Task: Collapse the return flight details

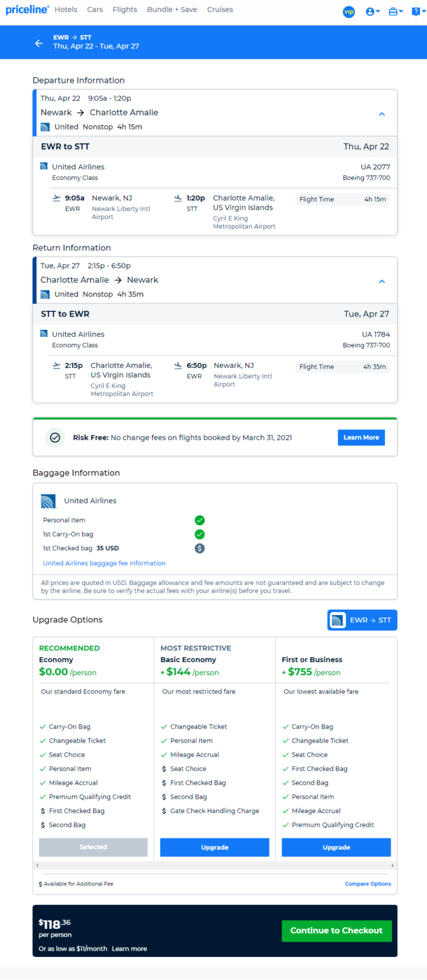Action: (x=382, y=281)
